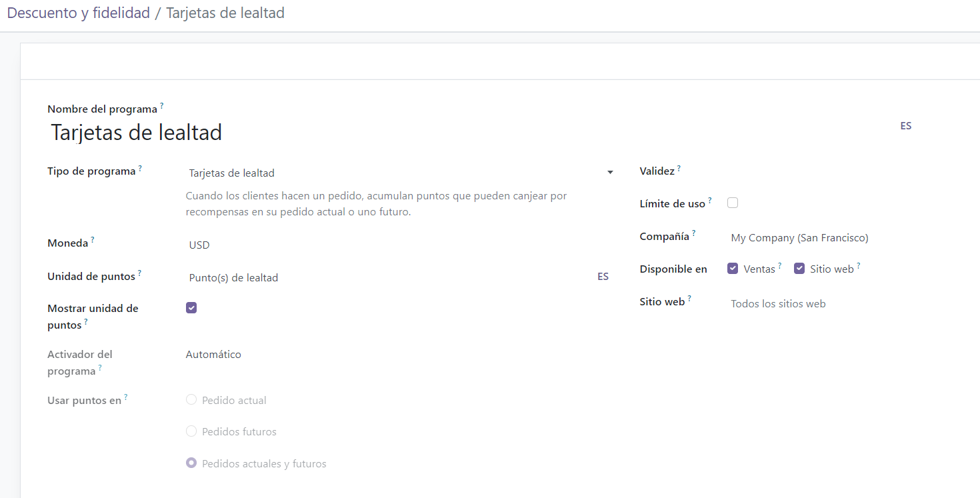The width and height of the screenshot is (980, 498).
Task: Click help icon beside Usar puntos en
Action: coord(125,397)
